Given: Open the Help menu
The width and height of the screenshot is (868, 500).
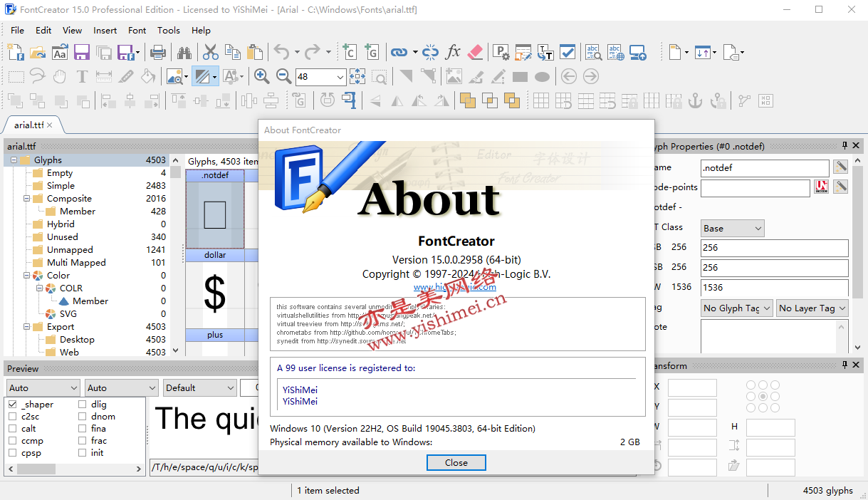Looking at the screenshot, I should click(202, 31).
